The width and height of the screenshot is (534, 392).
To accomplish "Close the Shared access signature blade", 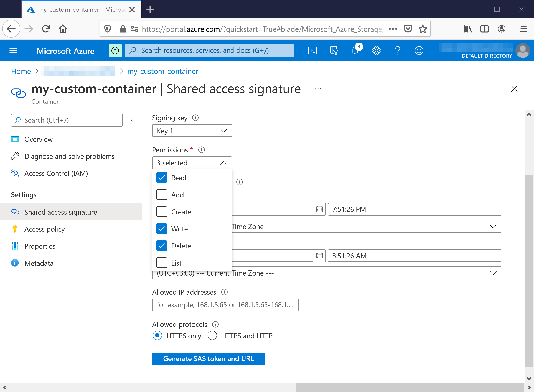I will (x=514, y=89).
